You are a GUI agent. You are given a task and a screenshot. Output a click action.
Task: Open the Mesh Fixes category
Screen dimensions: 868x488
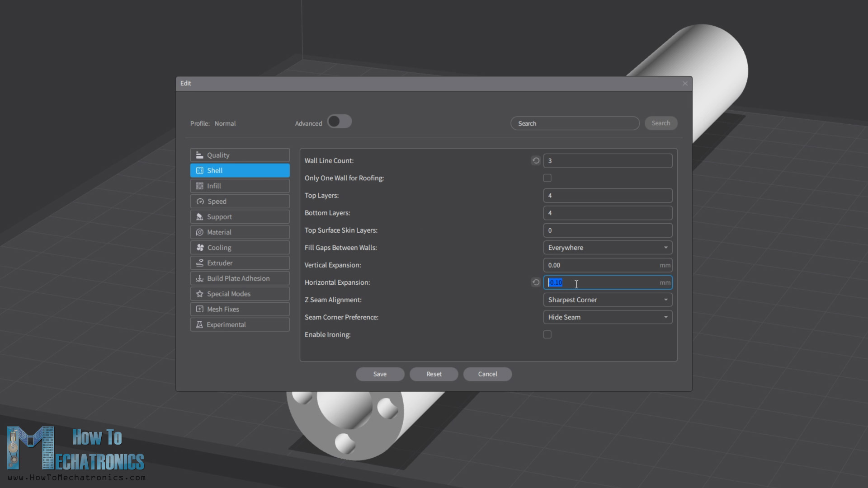click(240, 309)
